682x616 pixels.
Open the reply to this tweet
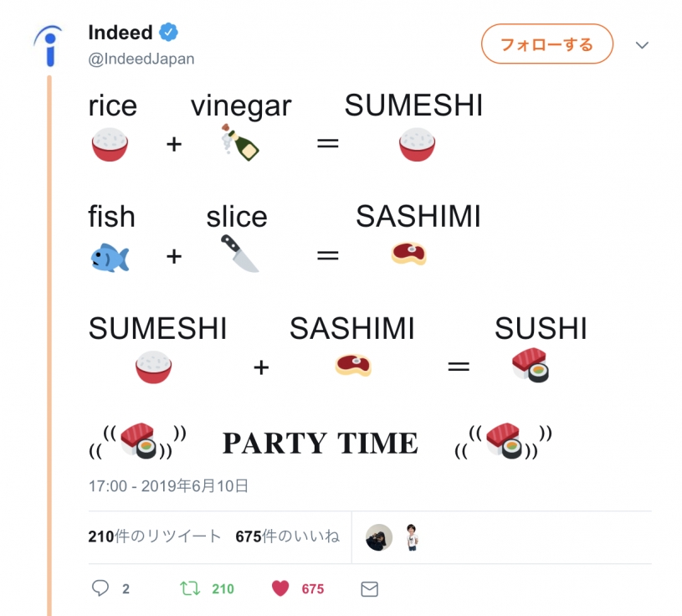(x=100, y=588)
